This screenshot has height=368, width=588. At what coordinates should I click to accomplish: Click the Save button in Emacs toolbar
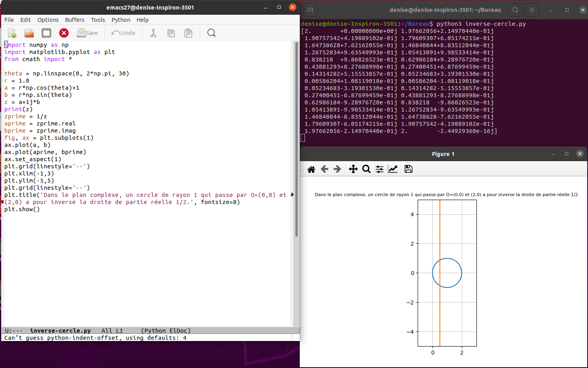pyautogui.click(x=87, y=33)
